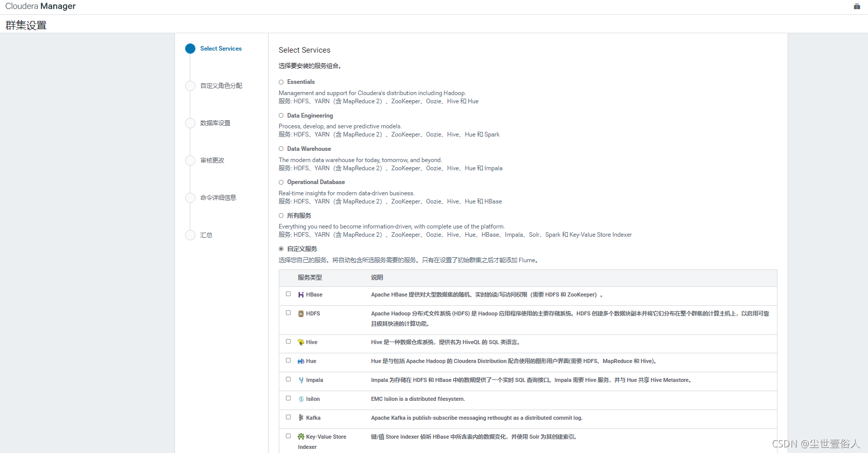Check the HDFS service checkbox
868x453 pixels.
[288, 313]
